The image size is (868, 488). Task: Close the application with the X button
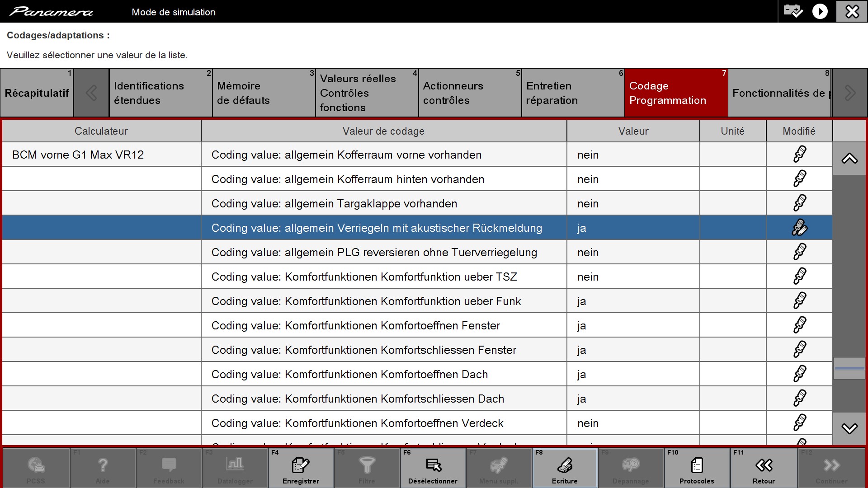(x=852, y=11)
